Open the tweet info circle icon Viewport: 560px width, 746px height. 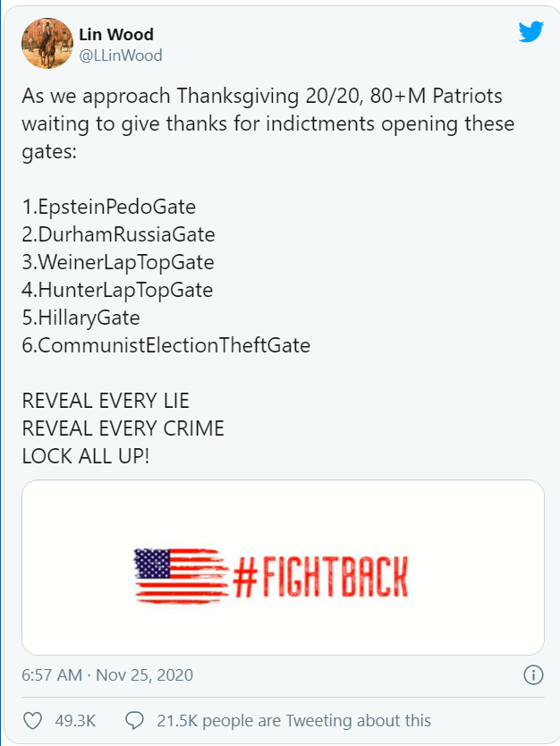[x=532, y=674]
